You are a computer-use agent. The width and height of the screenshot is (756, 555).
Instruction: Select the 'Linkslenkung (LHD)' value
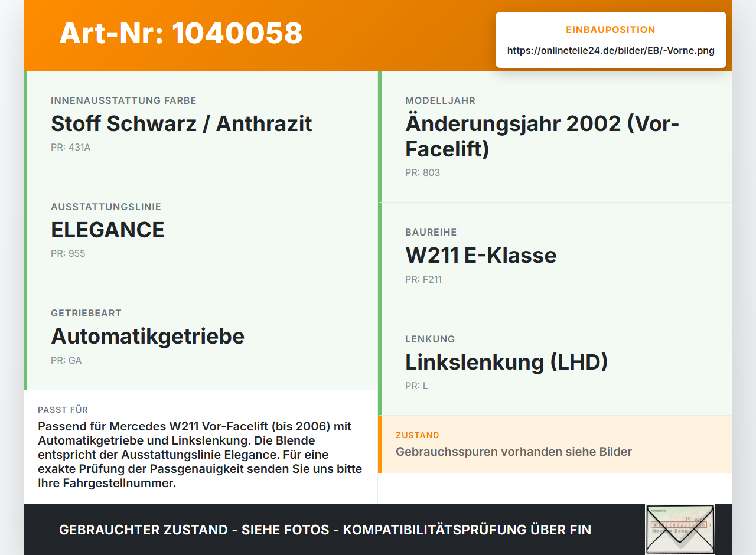coord(506,362)
